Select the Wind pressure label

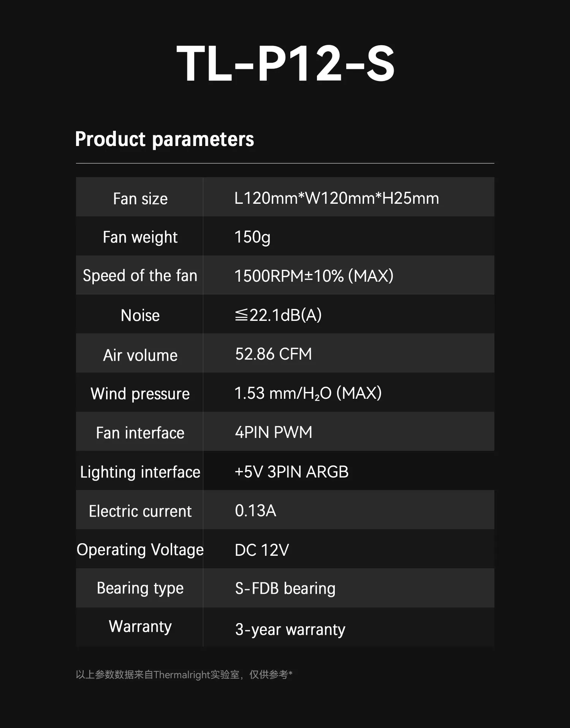(x=140, y=394)
